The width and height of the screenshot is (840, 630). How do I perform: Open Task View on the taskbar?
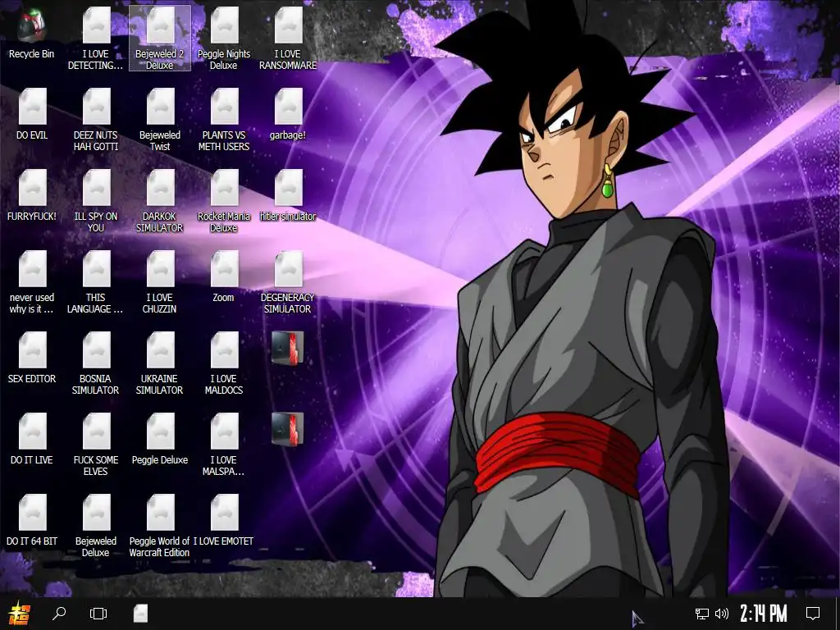pos(98,614)
